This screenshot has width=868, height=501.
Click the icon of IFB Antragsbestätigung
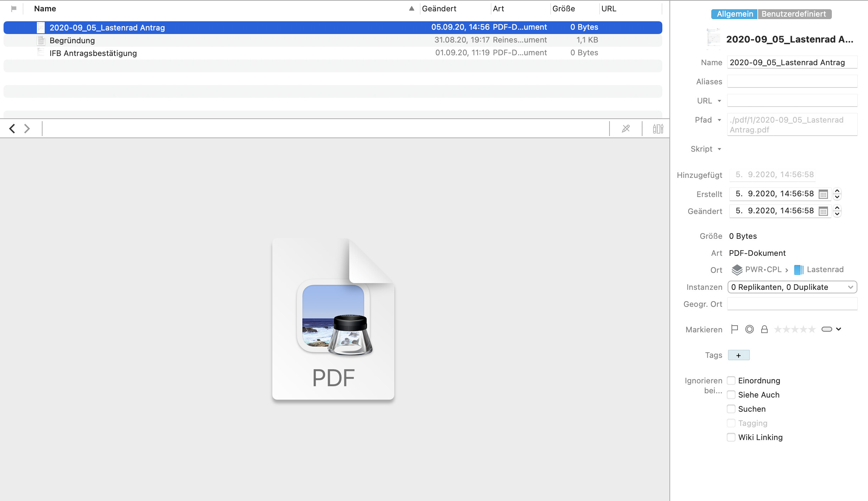click(x=41, y=53)
